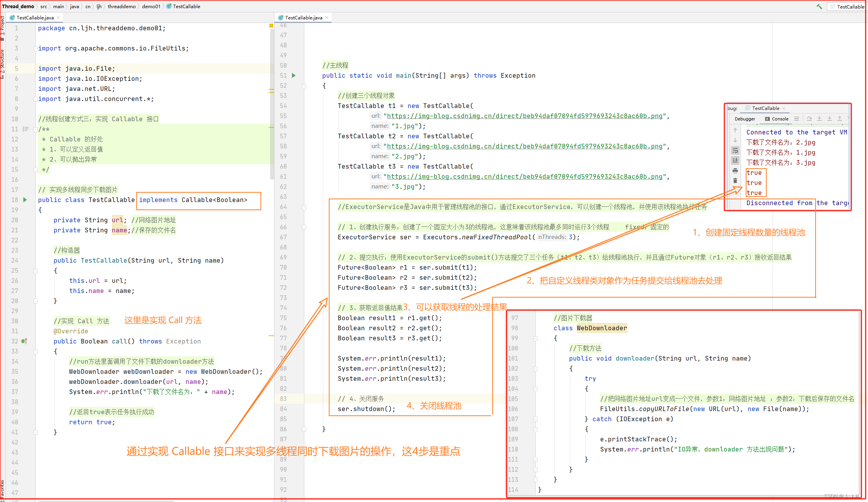Click console up-stack-trace arrow

coord(735,130)
